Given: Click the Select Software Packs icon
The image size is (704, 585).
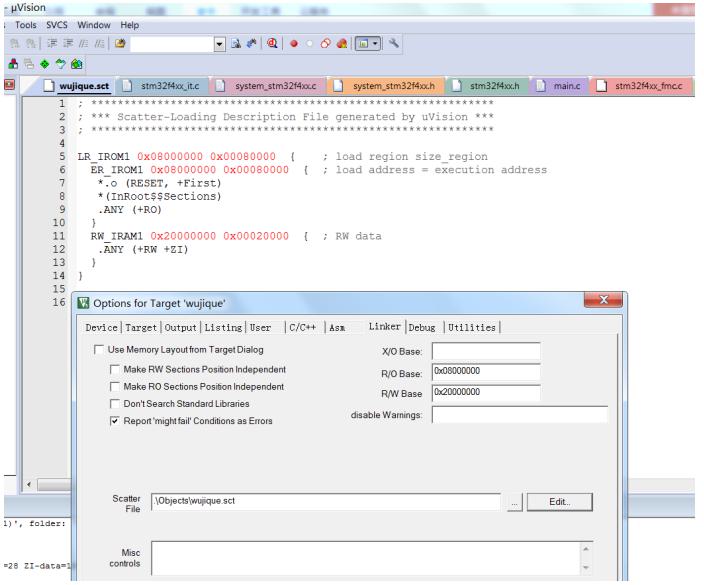Looking at the screenshot, I should (61, 64).
